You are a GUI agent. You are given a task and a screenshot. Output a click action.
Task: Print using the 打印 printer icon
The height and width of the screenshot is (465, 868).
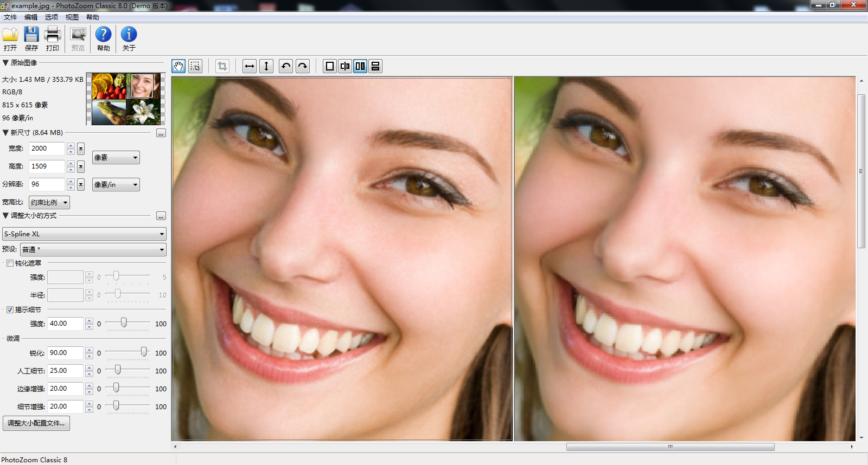53,38
